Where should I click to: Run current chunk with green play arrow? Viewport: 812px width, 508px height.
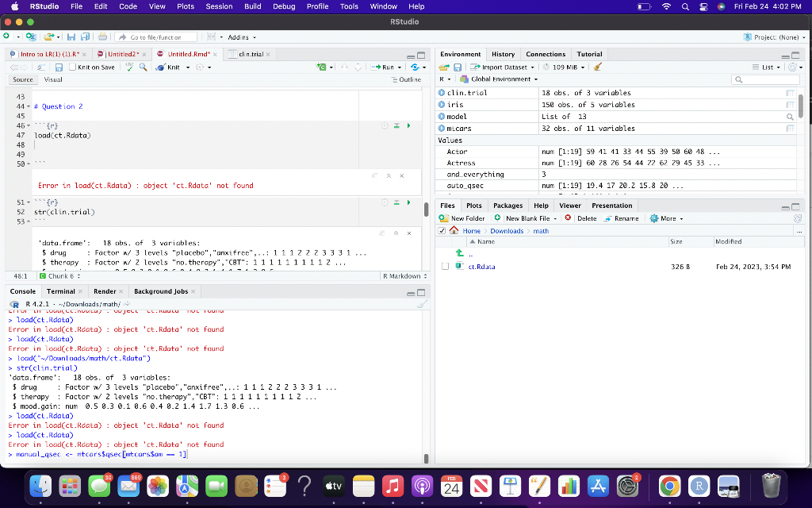click(x=408, y=125)
